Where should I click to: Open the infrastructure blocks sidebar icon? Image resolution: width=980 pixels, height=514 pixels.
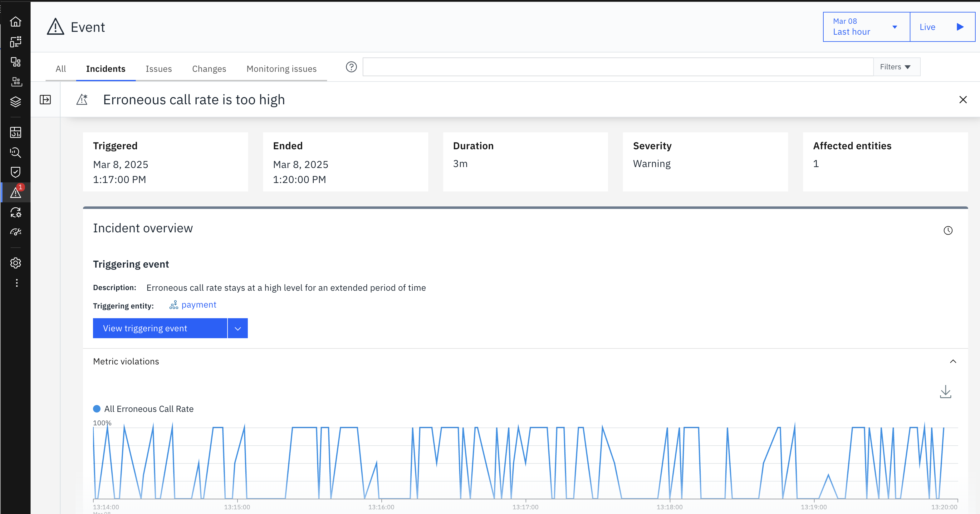[16, 82]
